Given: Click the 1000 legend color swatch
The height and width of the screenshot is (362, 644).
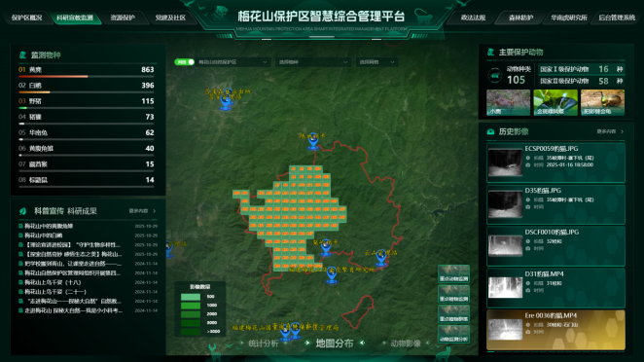Looking at the screenshot, I should click(x=191, y=306).
